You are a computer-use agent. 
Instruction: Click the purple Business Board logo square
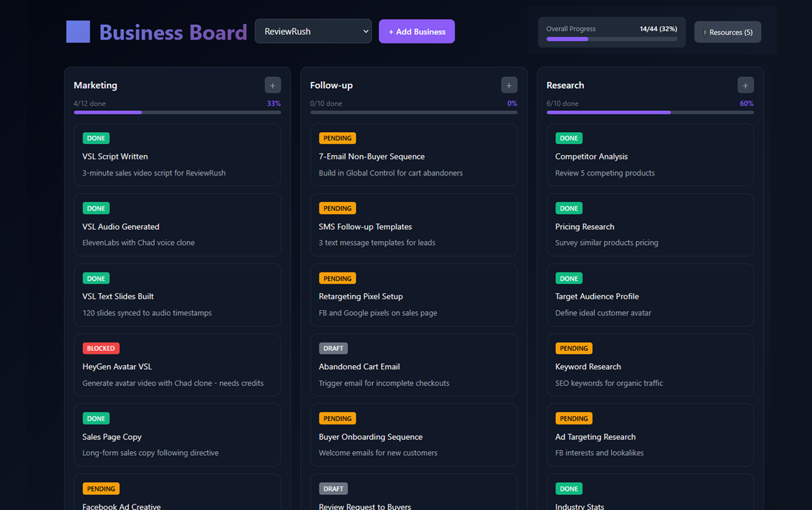coord(78,32)
